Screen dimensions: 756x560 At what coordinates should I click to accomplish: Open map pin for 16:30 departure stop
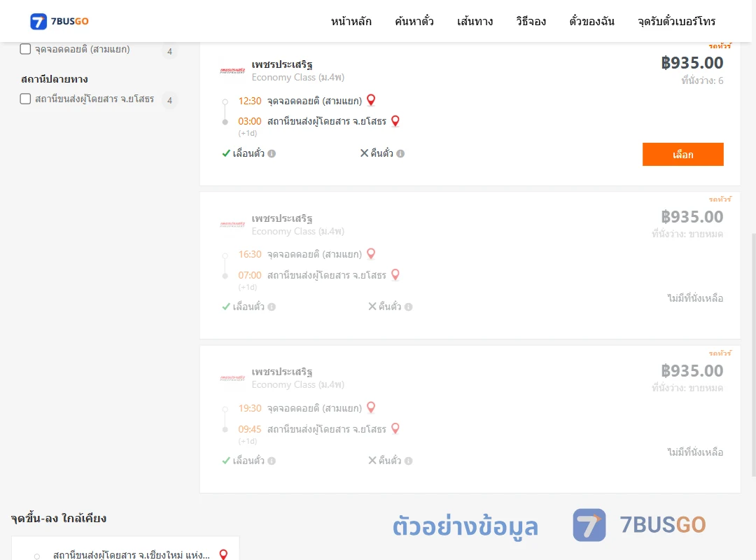tap(371, 253)
